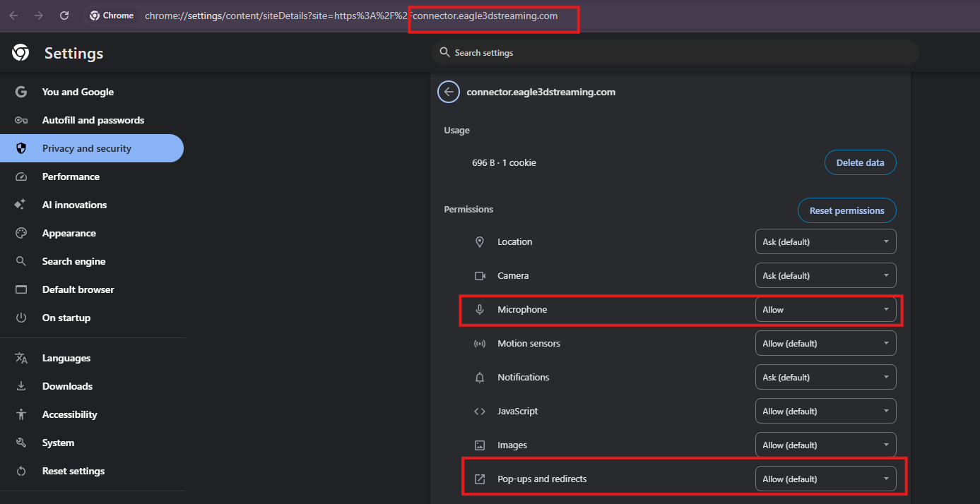Open the Microphone Allow dropdown
This screenshot has width=980, height=504.
tap(825, 309)
